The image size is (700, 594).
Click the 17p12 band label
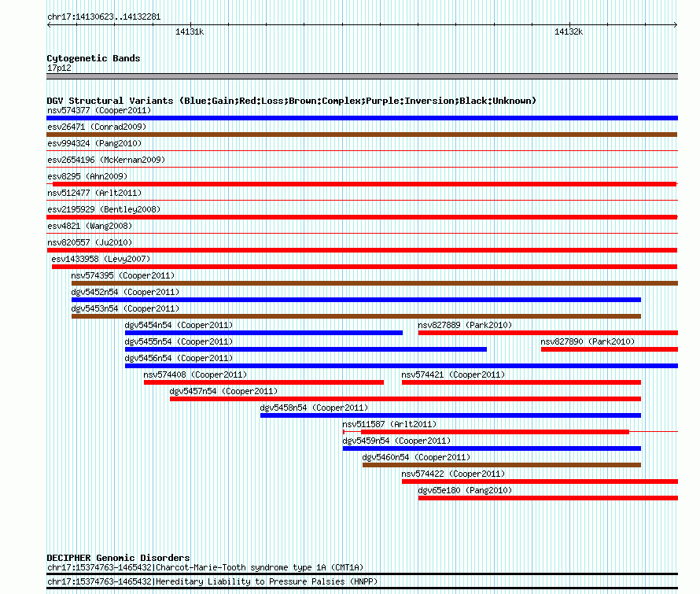click(59, 68)
